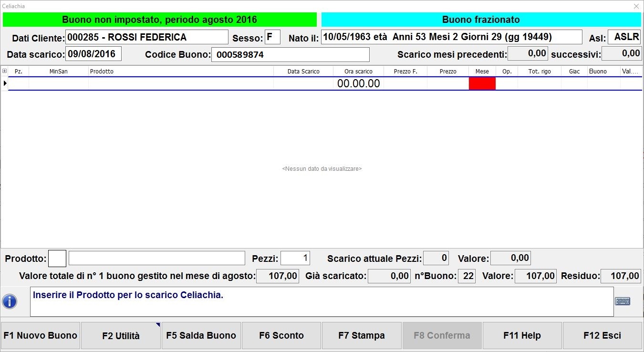The height and width of the screenshot is (352, 644).
Task: Click the Ora scarico column header
Action: pos(358,71)
